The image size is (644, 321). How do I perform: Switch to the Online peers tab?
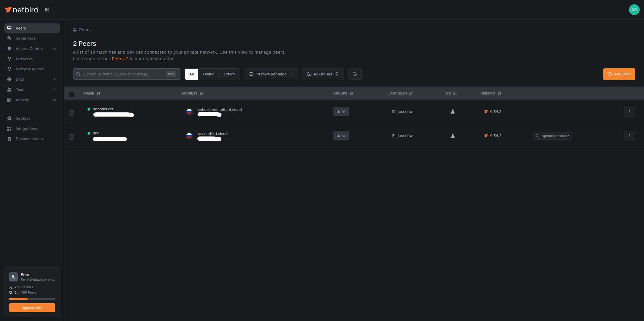pyautogui.click(x=208, y=74)
